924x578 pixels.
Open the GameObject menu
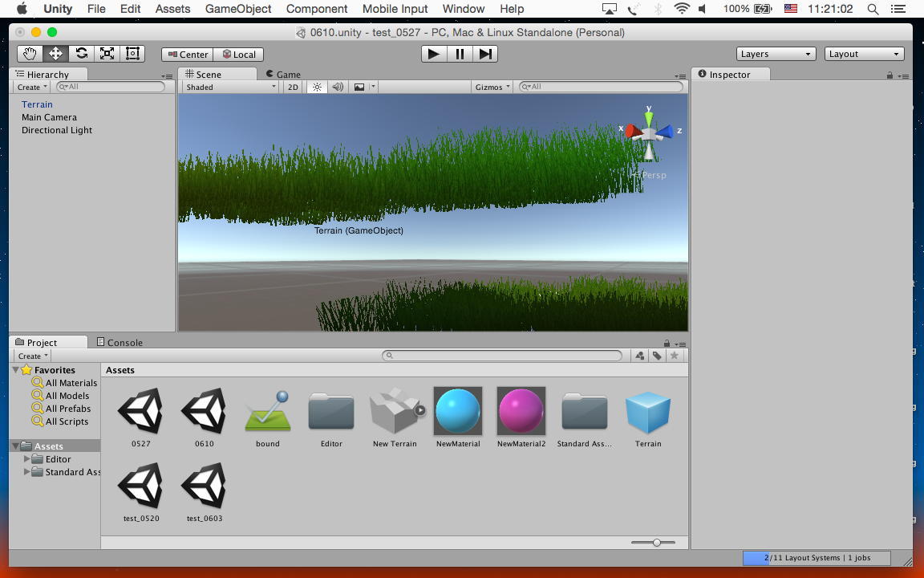[x=238, y=9]
